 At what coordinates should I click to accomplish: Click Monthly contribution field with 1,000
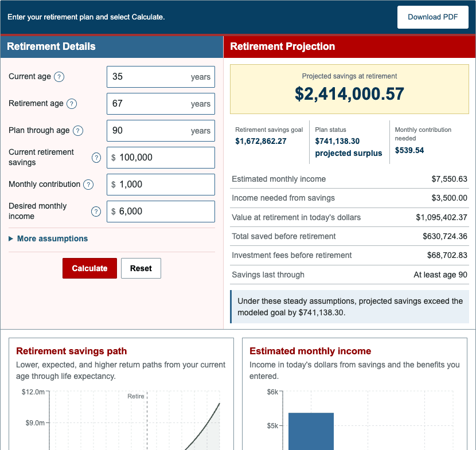point(161,185)
